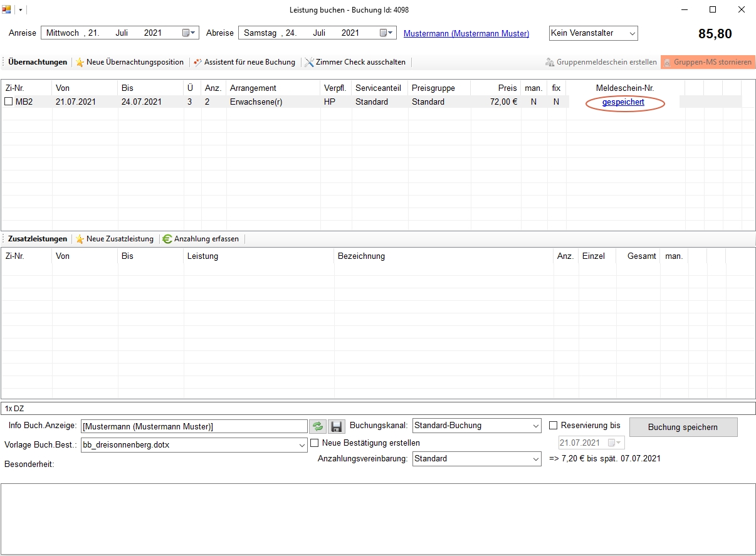Click into Info Buch.Anzeige text field
756x556 pixels.
click(194, 426)
